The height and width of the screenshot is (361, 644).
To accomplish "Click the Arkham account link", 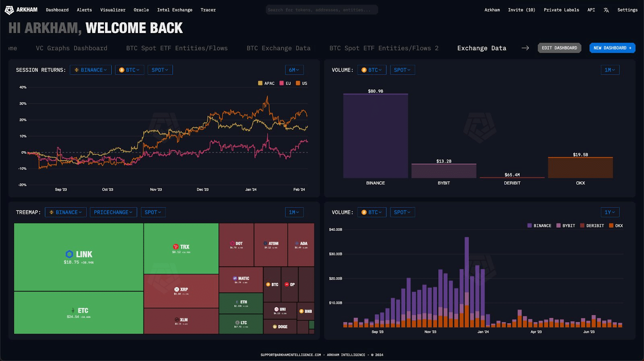I will [492, 10].
